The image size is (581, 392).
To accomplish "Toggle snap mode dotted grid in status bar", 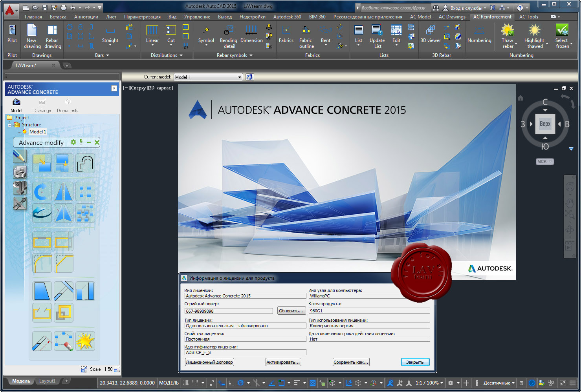I will (x=195, y=383).
